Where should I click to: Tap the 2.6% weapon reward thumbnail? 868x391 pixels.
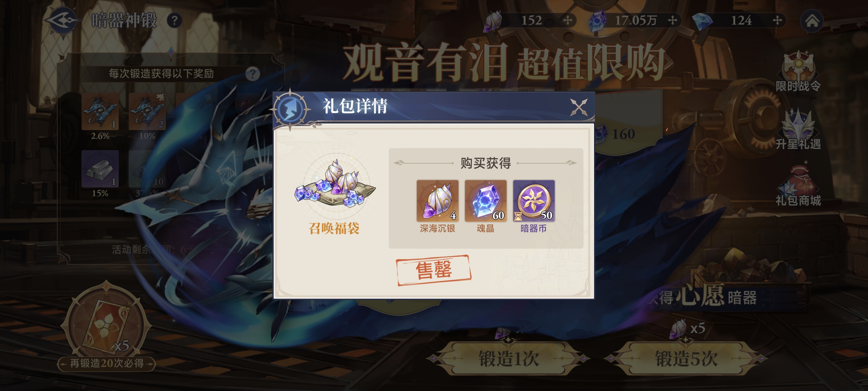pyautogui.click(x=100, y=111)
